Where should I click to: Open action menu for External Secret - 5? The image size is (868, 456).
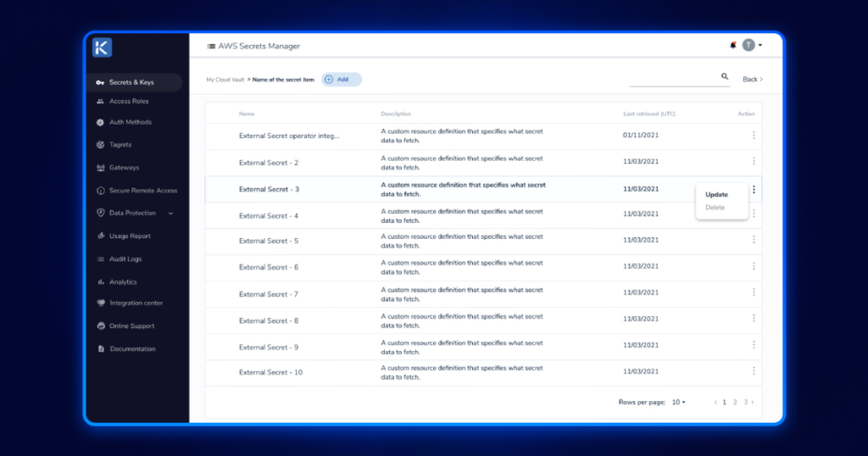[754, 240]
